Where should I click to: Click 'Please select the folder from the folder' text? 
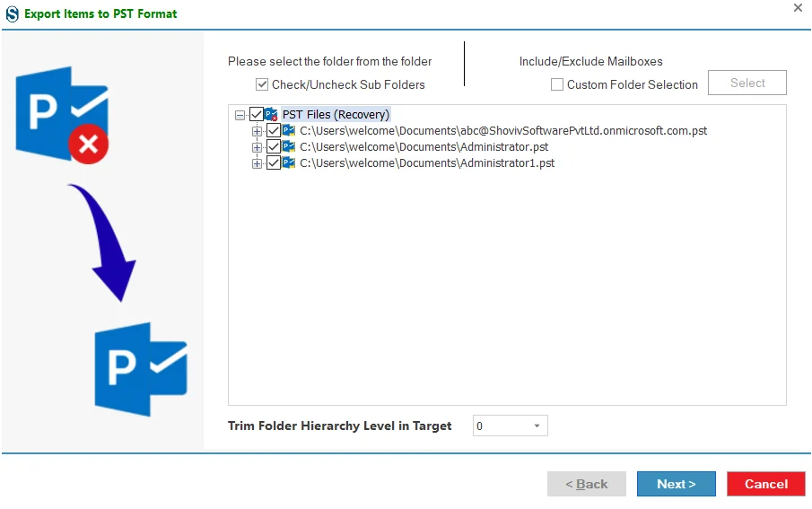tap(330, 62)
